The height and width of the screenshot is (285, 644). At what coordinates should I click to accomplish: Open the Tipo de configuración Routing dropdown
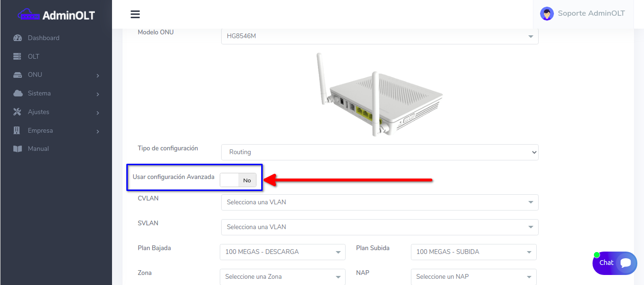[x=379, y=152]
